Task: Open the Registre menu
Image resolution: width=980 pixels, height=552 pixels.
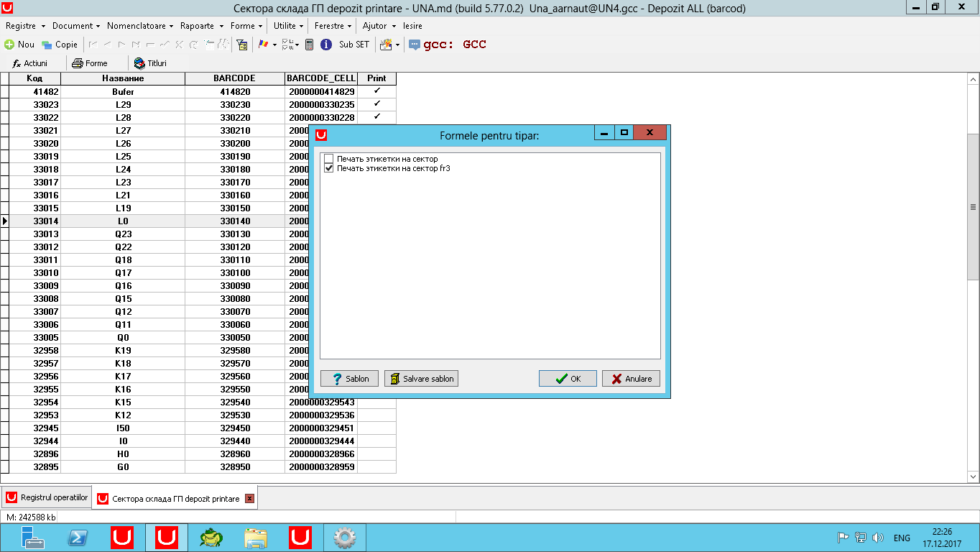Action: click(x=25, y=26)
